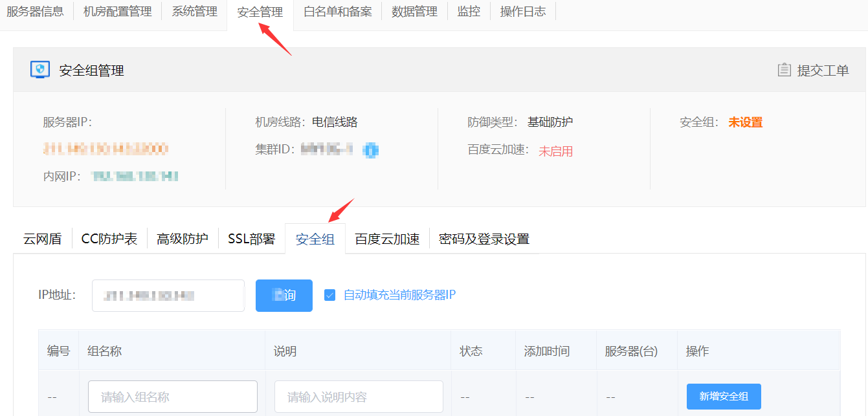Open the 服务器信息 tab
Image resolution: width=868 pixels, height=416 pixels.
tap(35, 12)
